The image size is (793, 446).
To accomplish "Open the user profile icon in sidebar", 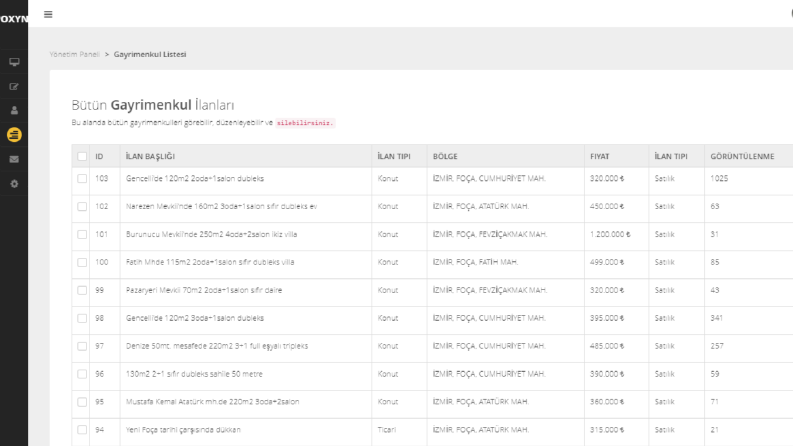I will (x=14, y=110).
